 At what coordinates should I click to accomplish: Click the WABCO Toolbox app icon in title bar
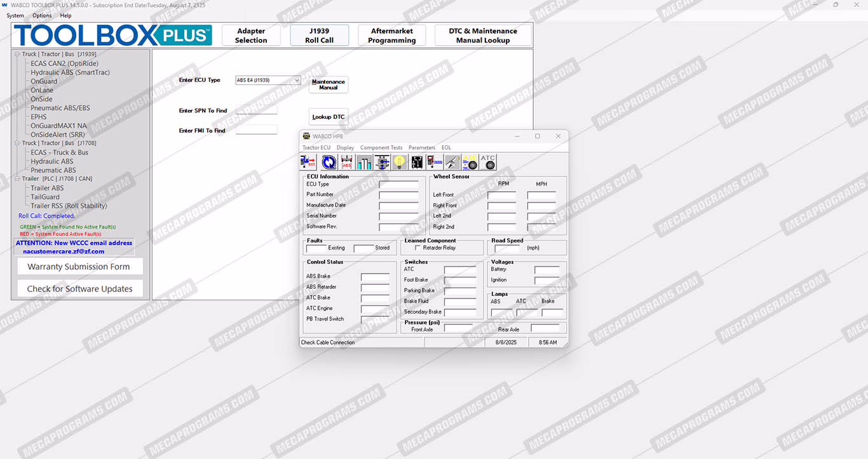click(x=4, y=4)
